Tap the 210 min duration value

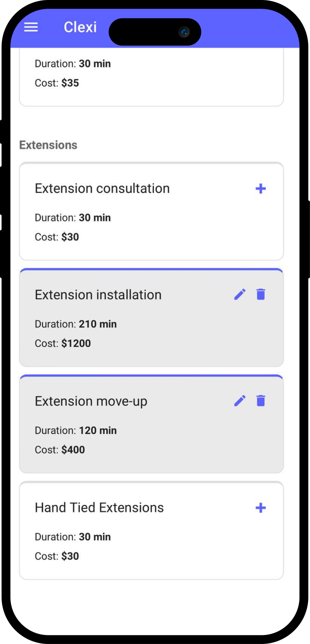point(98,324)
